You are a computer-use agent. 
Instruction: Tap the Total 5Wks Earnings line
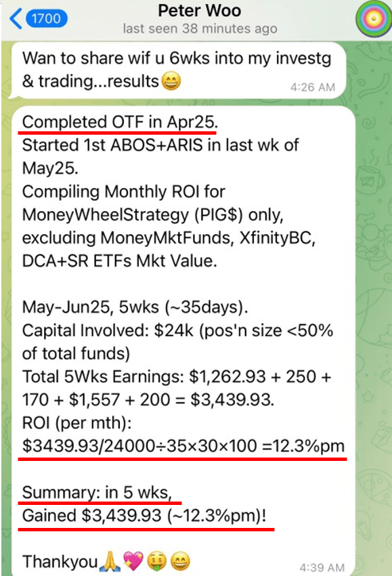pyautogui.click(x=177, y=377)
